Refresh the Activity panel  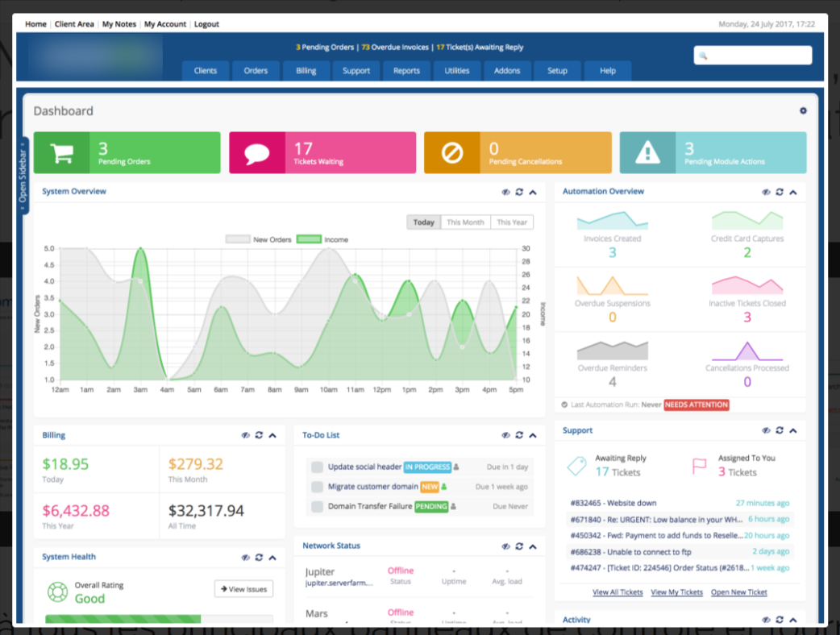coord(780,620)
